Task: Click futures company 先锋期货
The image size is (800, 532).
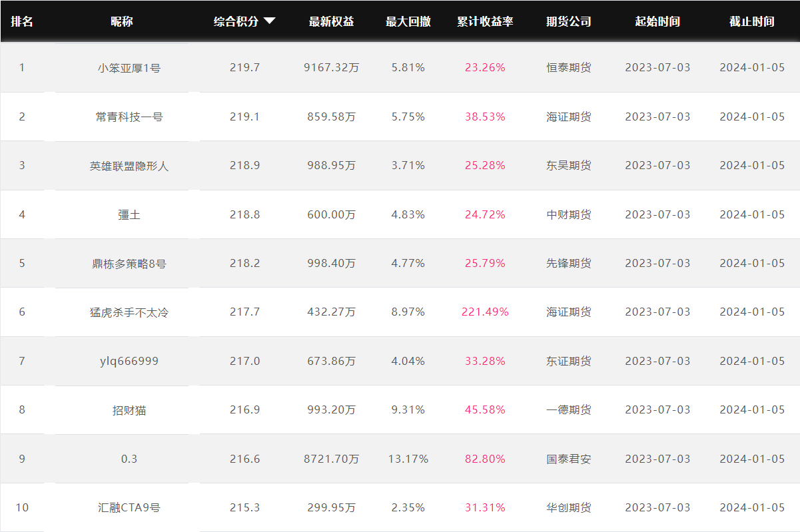Action: [x=569, y=263]
